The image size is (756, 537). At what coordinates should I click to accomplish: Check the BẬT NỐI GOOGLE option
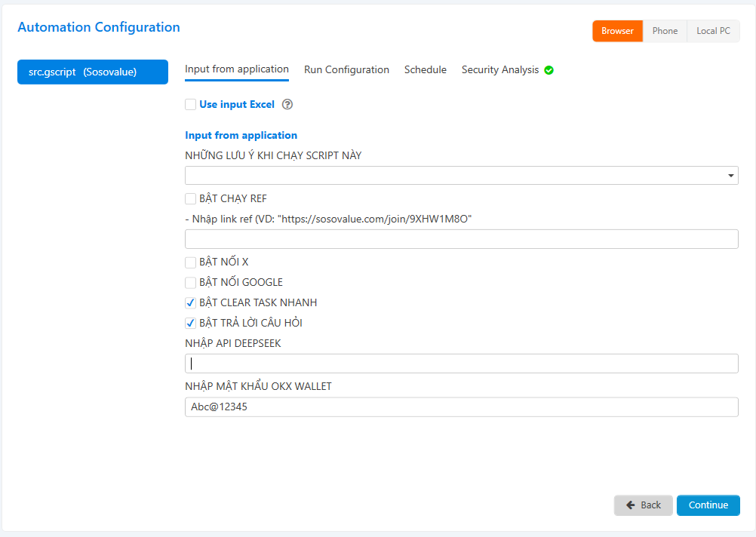click(x=191, y=283)
